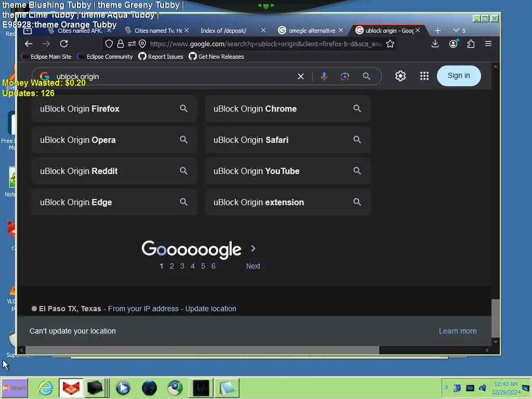Screen dimensions: 532x399
Task: Click the Google logo in the search bar
Action: point(45,76)
